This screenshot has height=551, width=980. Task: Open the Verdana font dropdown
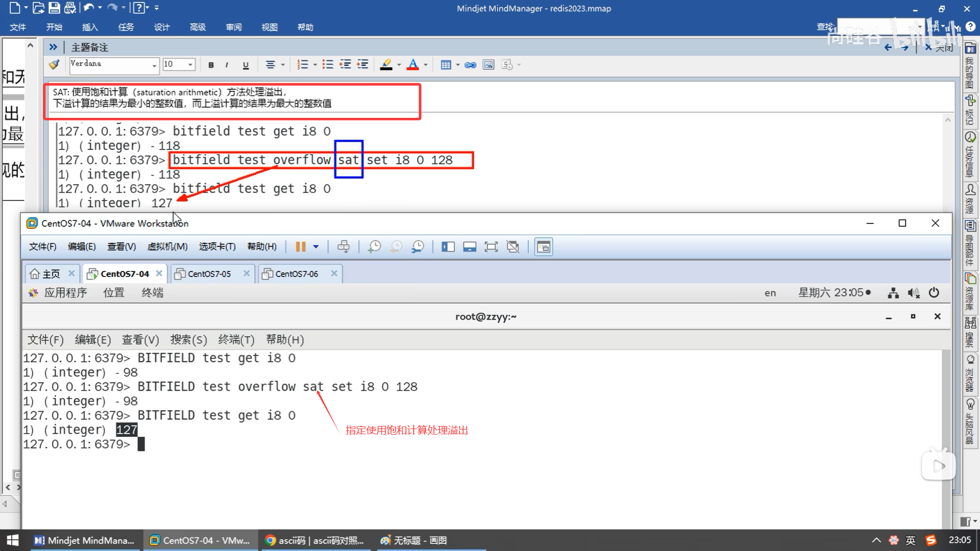coord(154,65)
